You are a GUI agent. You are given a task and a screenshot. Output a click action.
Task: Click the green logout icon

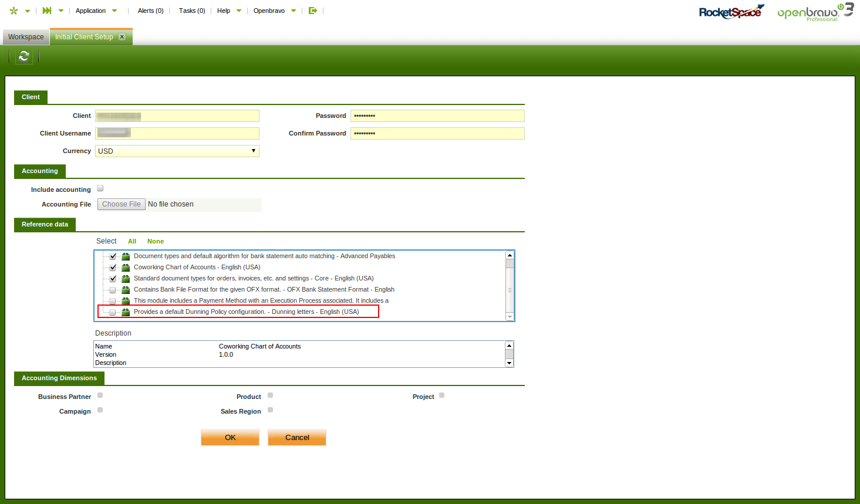click(x=313, y=11)
